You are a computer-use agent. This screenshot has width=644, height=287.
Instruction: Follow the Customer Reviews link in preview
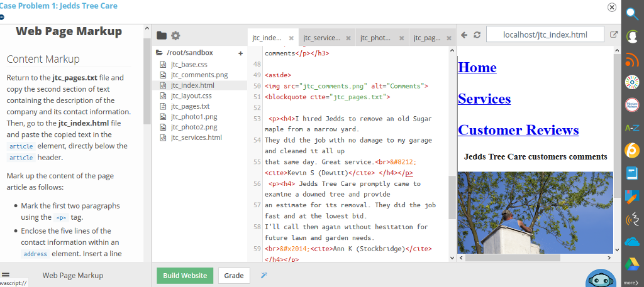pyautogui.click(x=518, y=130)
